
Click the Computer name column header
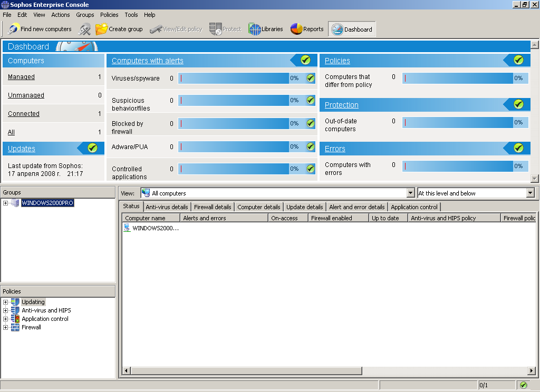(x=151, y=218)
